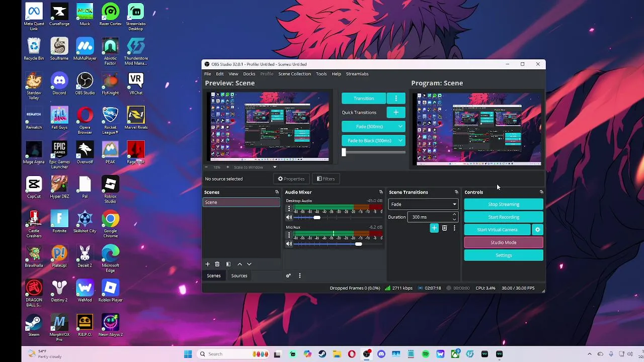Increase transition duration with up stepper
The height and width of the screenshot is (362, 644).
[454, 215]
